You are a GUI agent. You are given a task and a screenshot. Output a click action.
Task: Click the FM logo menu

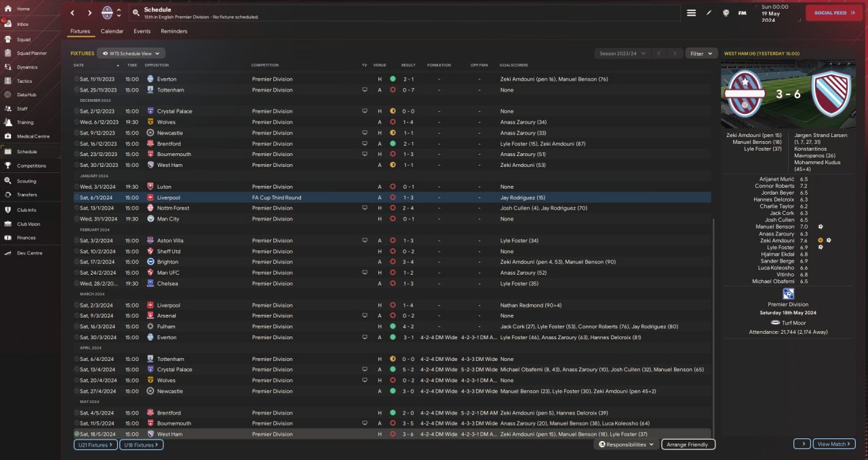click(743, 13)
